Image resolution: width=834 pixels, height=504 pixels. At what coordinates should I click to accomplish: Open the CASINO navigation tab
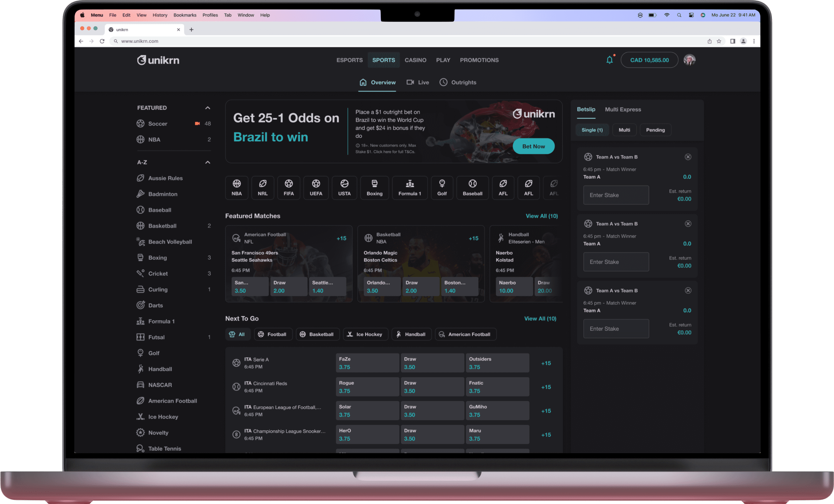[415, 60]
